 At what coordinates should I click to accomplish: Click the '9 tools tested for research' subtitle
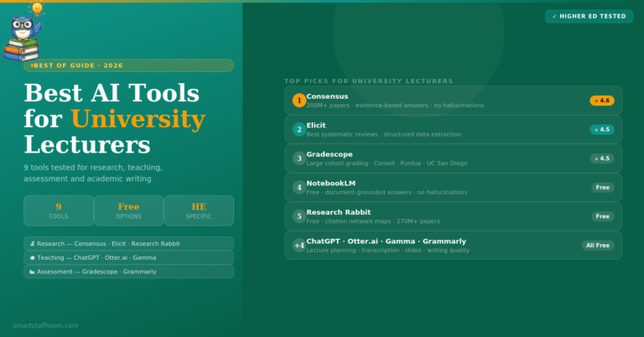point(93,174)
